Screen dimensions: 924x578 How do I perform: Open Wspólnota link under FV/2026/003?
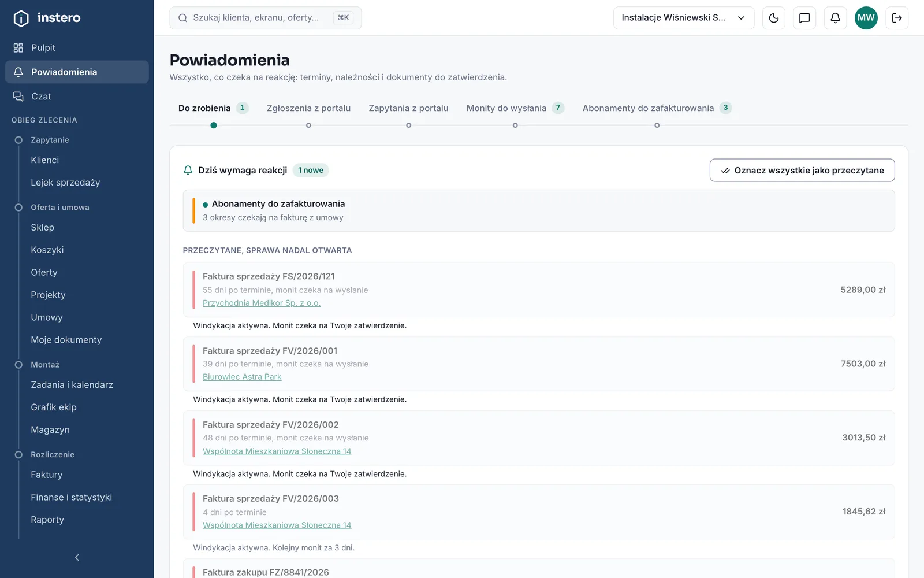[x=277, y=525]
